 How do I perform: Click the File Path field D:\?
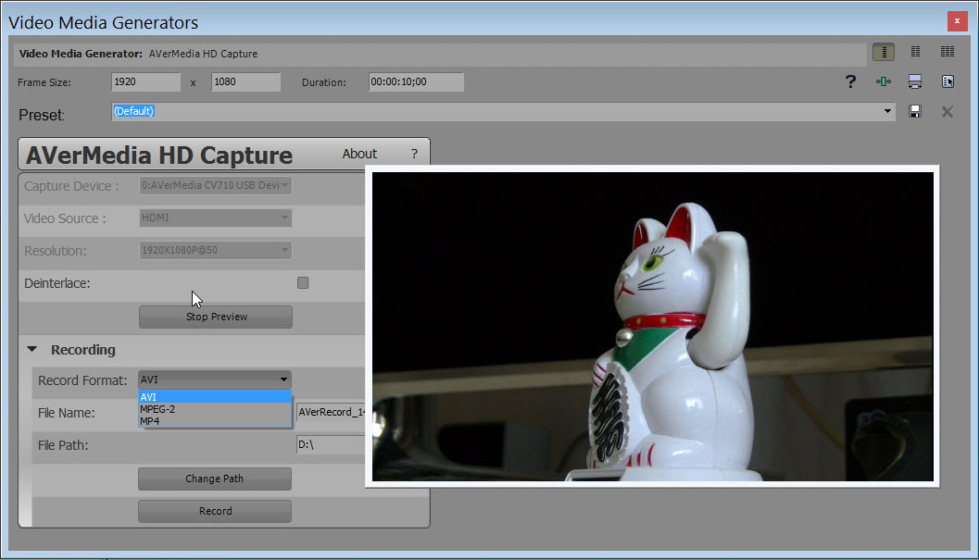pos(331,444)
